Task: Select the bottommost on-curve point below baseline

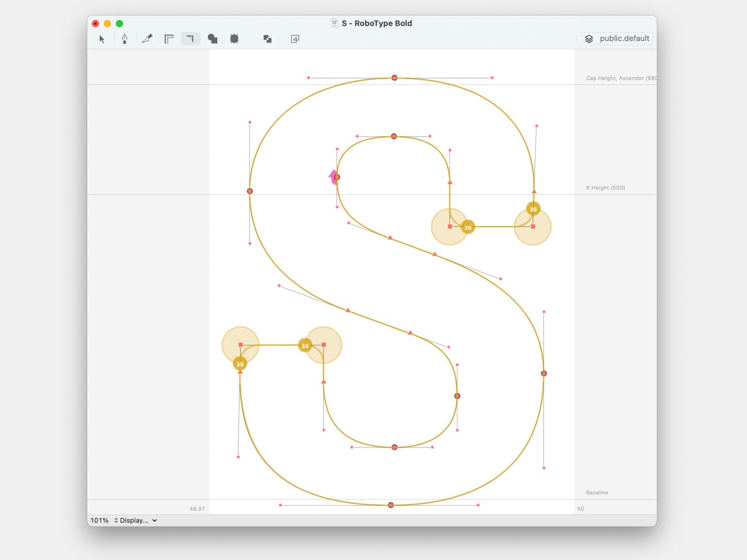Action: tap(391, 505)
